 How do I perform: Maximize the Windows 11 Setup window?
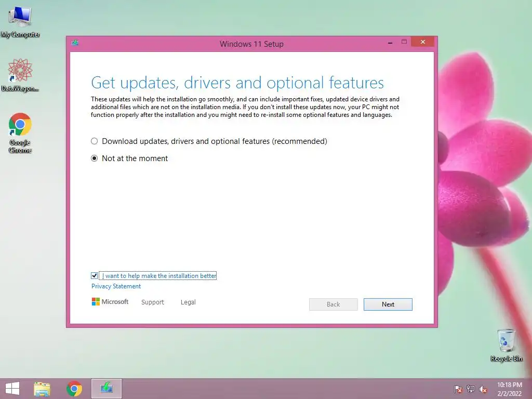tap(404, 42)
